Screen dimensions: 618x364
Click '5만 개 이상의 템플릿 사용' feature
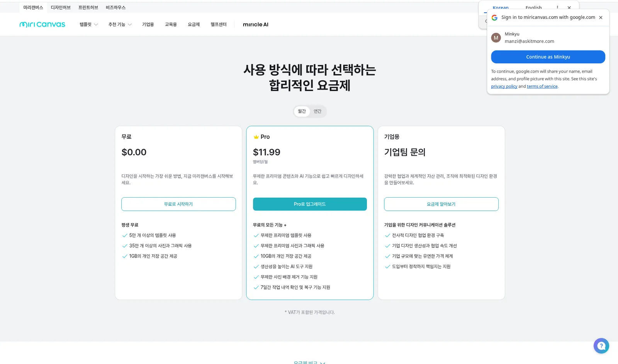click(x=153, y=235)
